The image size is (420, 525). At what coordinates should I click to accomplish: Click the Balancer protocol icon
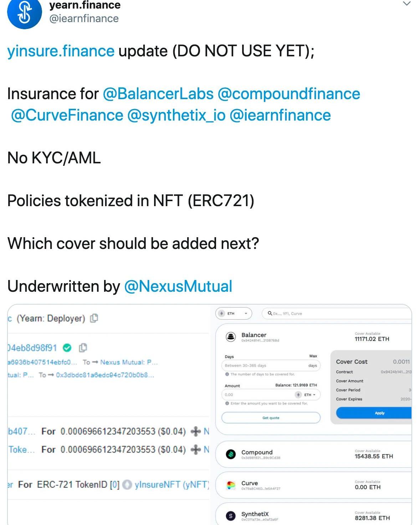pos(231,337)
